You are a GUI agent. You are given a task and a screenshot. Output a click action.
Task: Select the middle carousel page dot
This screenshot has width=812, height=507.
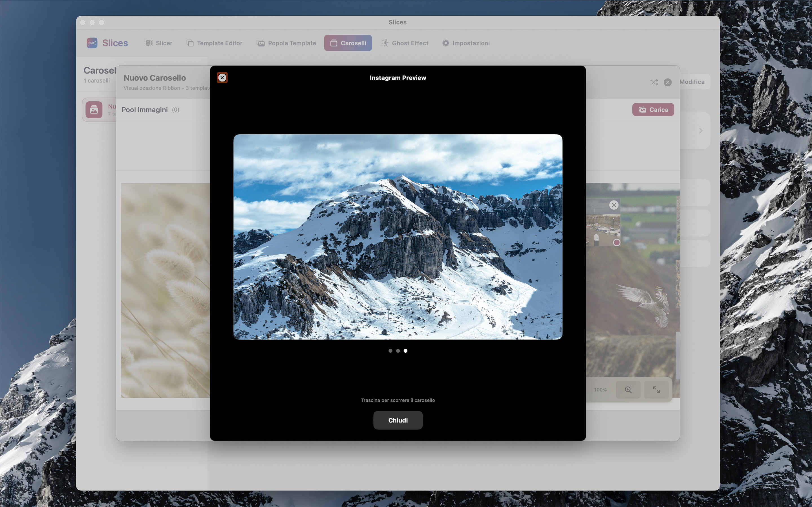pyautogui.click(x=398, y=351)
